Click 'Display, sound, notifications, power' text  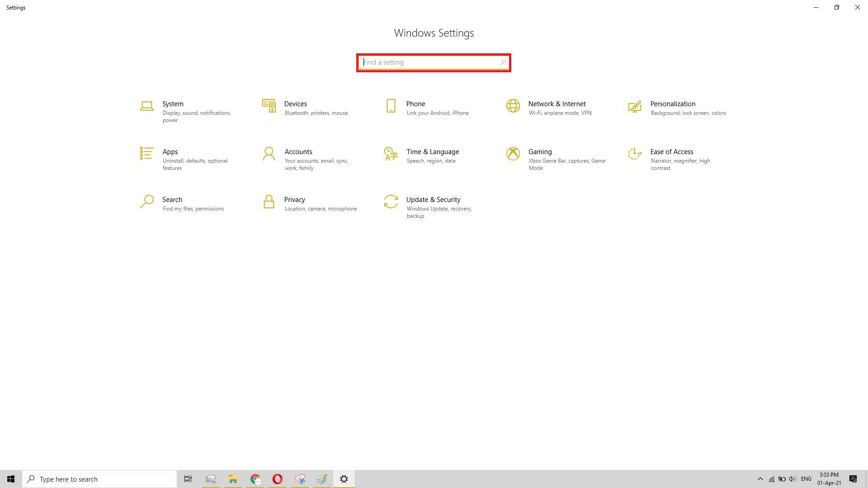(x=197, y=117)
